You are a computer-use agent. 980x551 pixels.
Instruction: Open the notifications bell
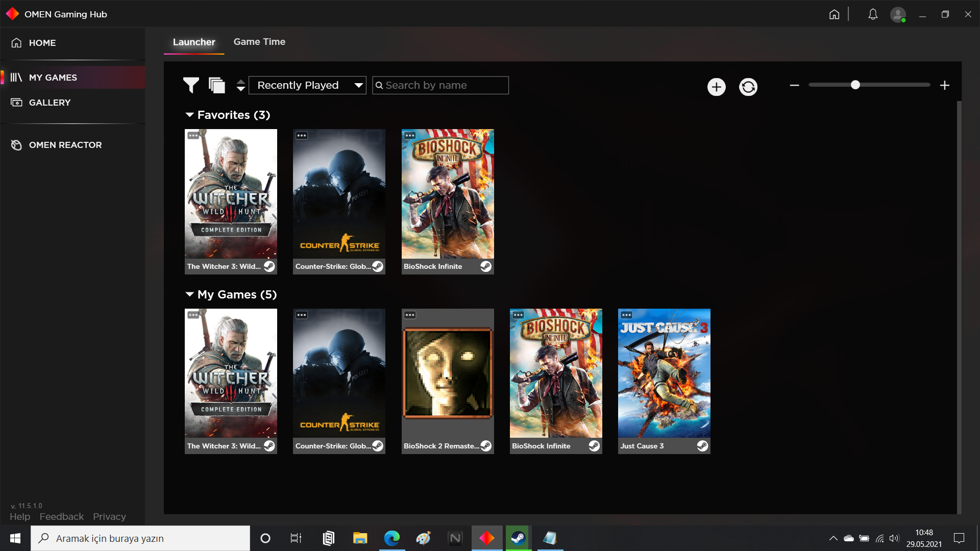pyautogui.click(x=873, y=14)
